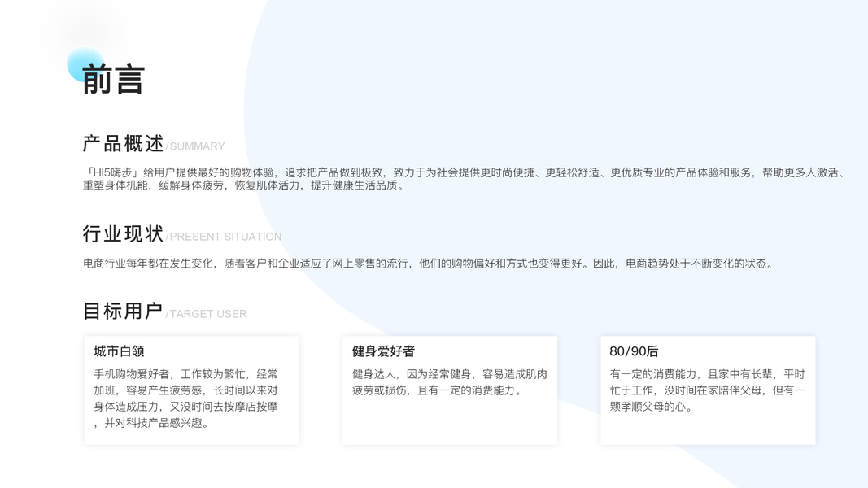
Task: Select the 行业现状 section heading
Action: (x=123, y=233)
